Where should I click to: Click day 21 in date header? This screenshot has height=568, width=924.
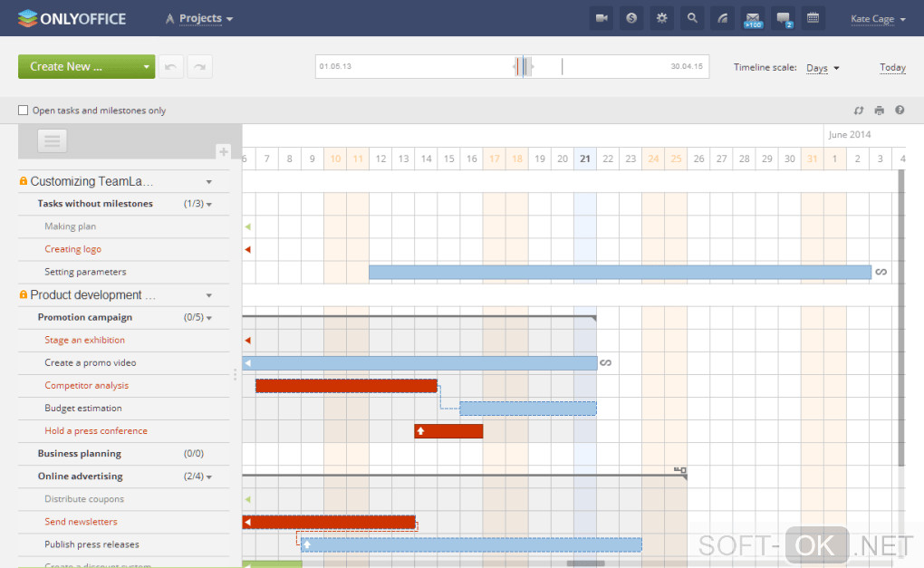585,159
